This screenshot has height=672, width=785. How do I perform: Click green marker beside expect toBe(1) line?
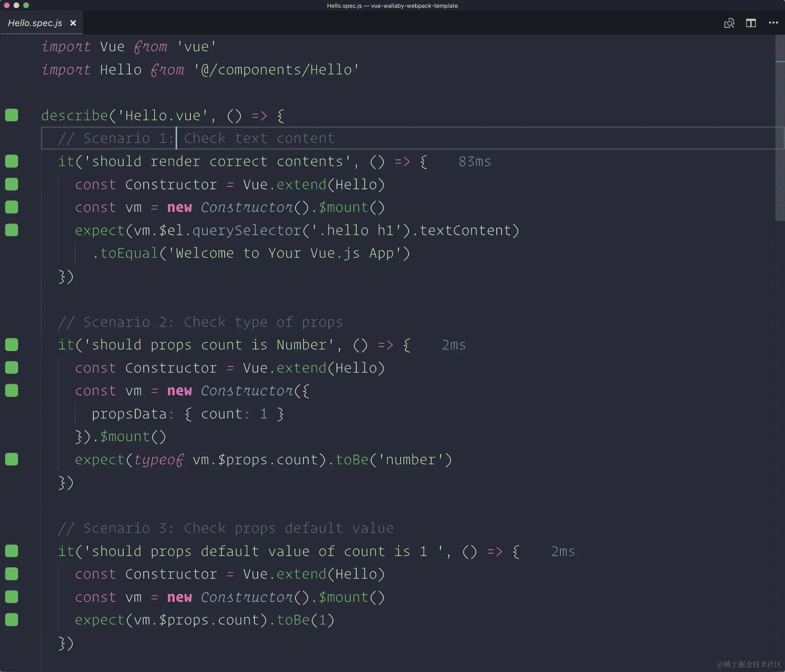coord(12,620)
